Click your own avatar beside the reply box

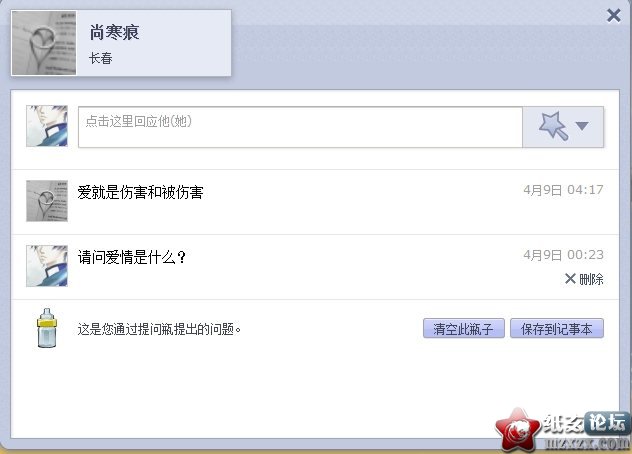47,126
